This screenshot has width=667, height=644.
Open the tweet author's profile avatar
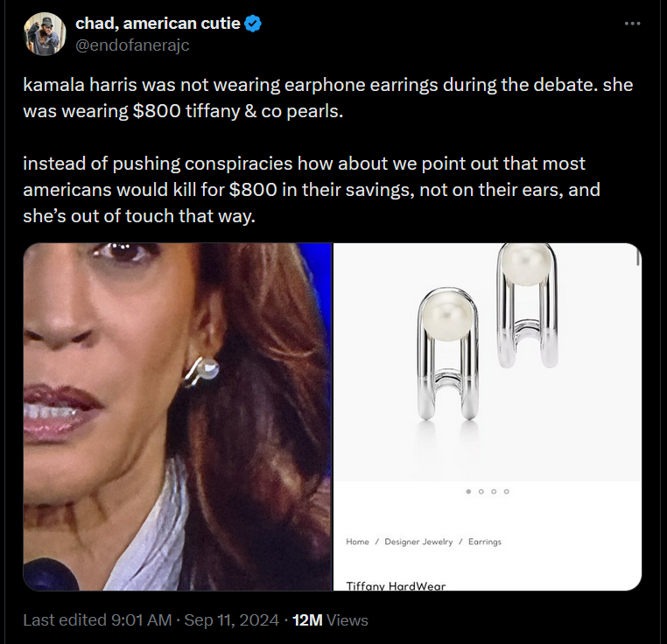[45, 34]
